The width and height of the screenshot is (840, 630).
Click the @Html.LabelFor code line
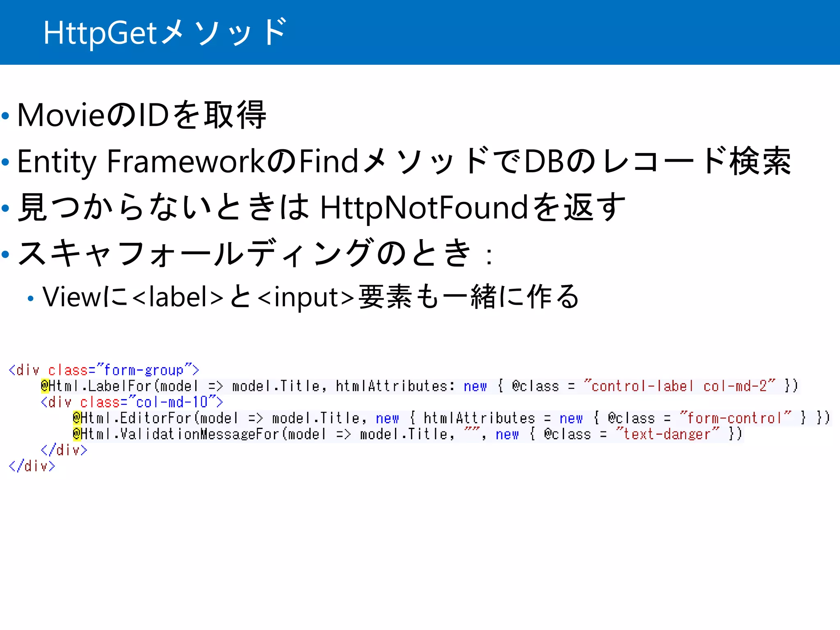click(419, 386)
